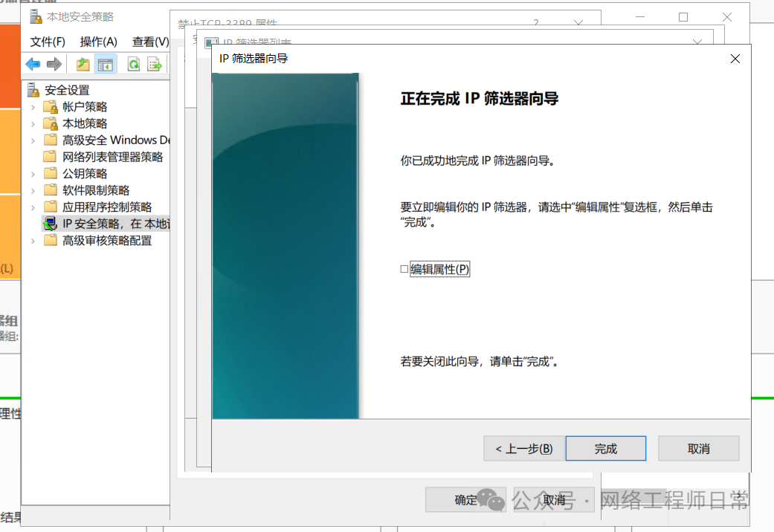
Task: Close the IP 筛选器向导 dialog
Action: pos(735,58)
